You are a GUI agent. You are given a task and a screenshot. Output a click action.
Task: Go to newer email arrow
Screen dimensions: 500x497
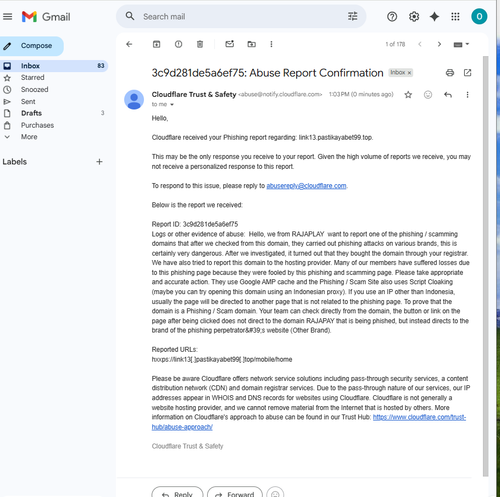[x=420, y=44]
